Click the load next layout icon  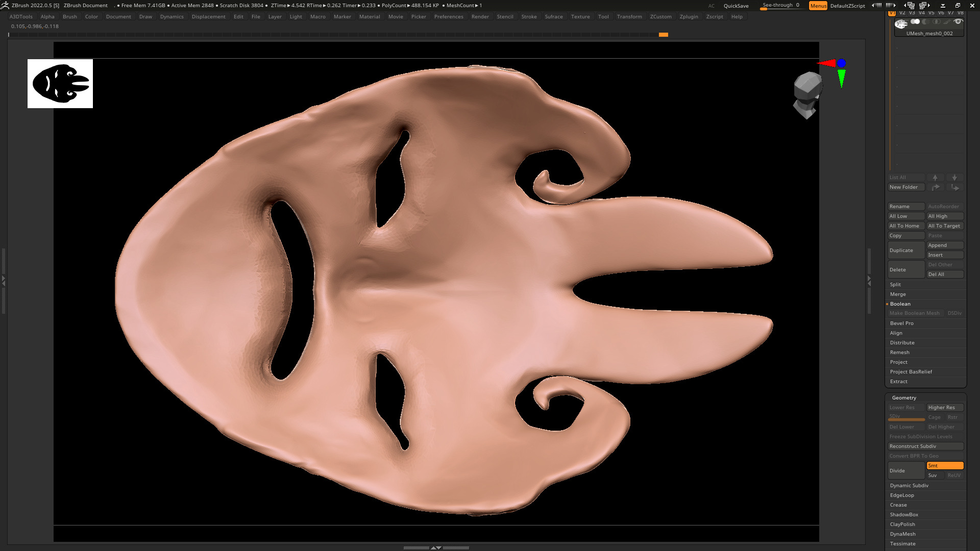coord(924,5)
